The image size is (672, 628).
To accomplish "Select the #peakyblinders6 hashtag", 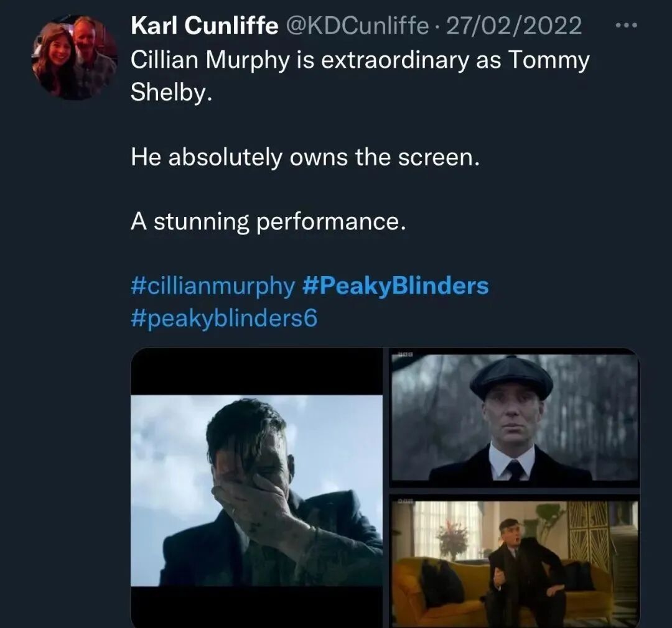I will coord(224,318).
